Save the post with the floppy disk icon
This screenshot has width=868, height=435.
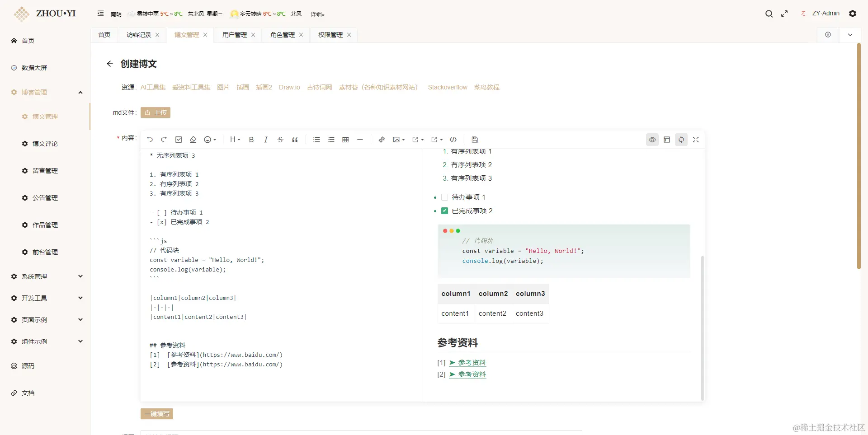[475, 140]
